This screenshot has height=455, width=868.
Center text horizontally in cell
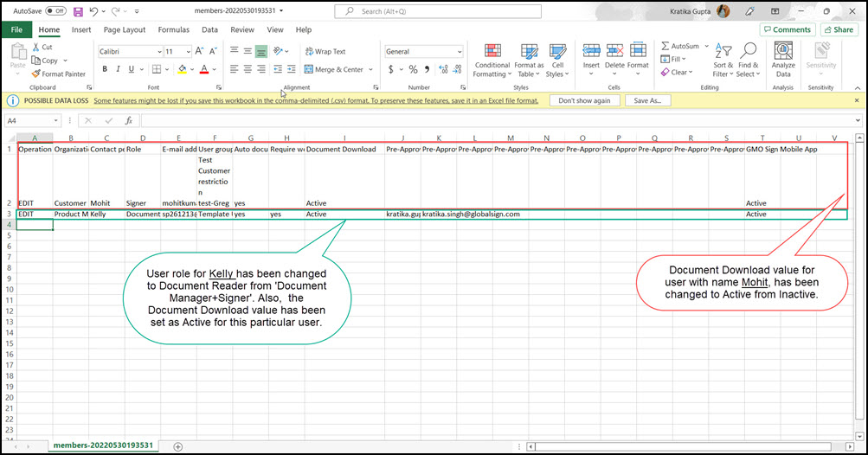coord(248,69)
